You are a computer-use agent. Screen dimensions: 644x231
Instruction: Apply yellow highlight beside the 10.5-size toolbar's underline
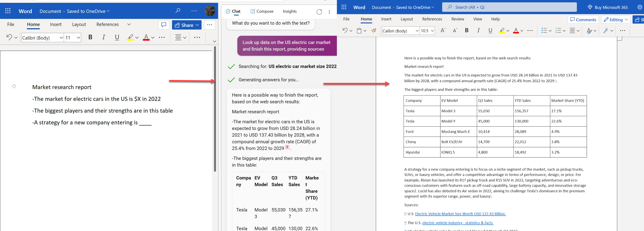[x=502, y=30]
